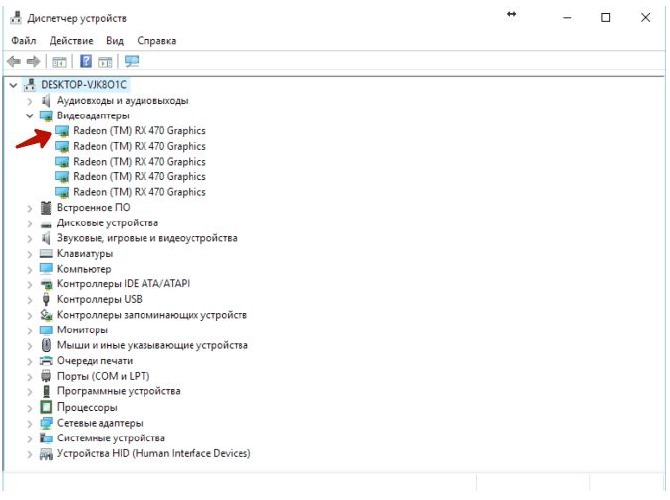Image resolution: width=670 pixels, height=500 pixels.
Task: Click the CPU icon beside Процессоры
Action: [46, 407]
